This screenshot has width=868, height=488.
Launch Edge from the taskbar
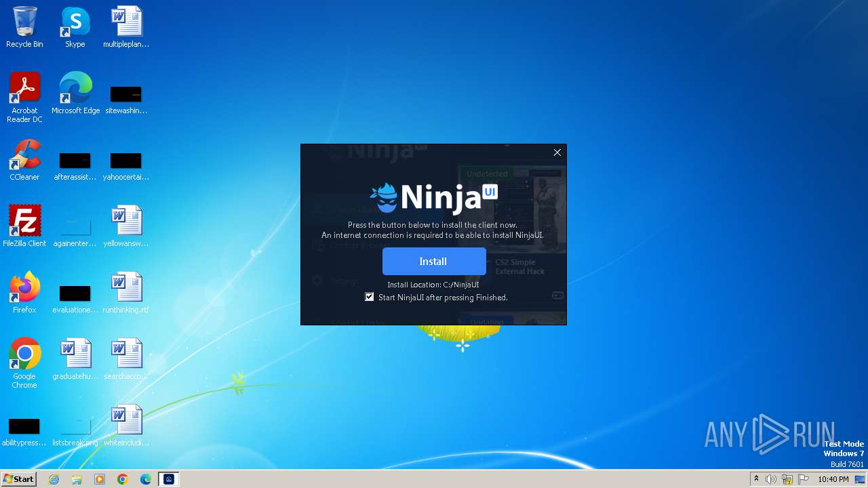(146, 479)
